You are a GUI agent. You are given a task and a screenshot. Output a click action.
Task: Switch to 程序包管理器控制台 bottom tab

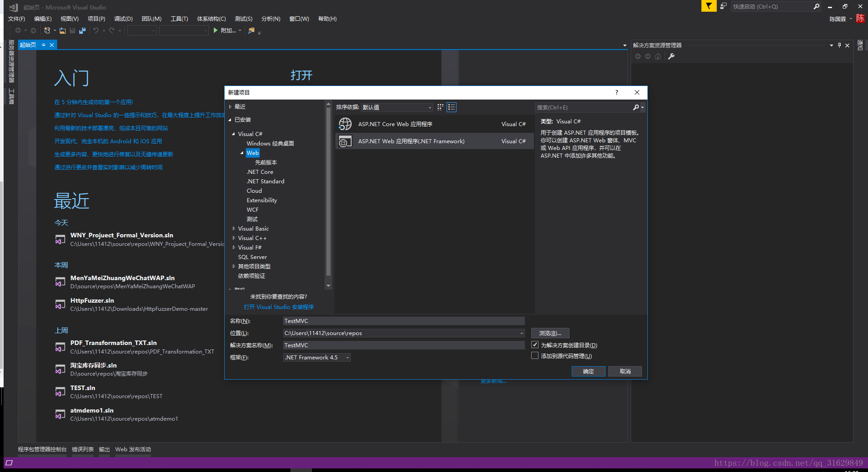(42, 449)
